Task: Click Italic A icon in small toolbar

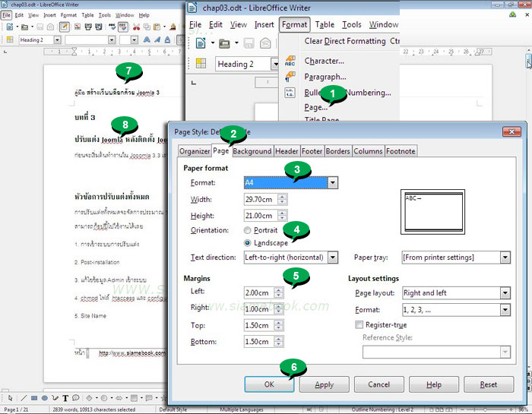Action: pos(157,40)
